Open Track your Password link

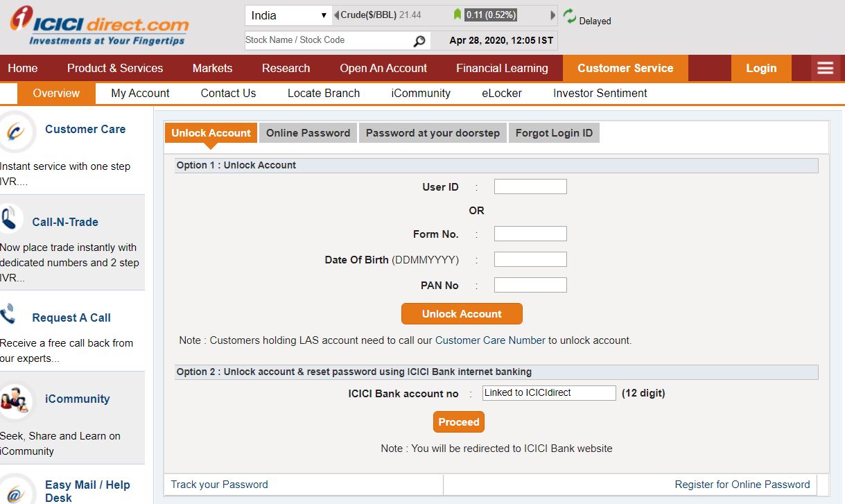(219, 485)
